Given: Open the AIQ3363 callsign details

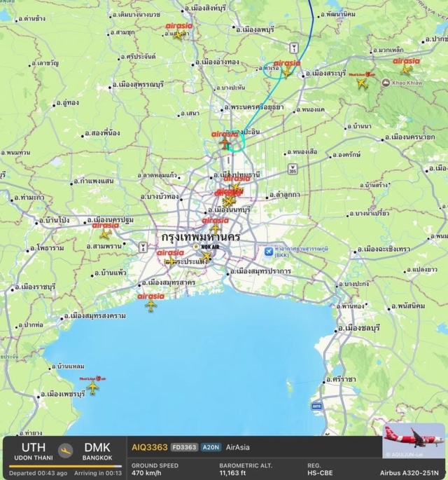Looking at the screenshot, I should tap(150, 447).
